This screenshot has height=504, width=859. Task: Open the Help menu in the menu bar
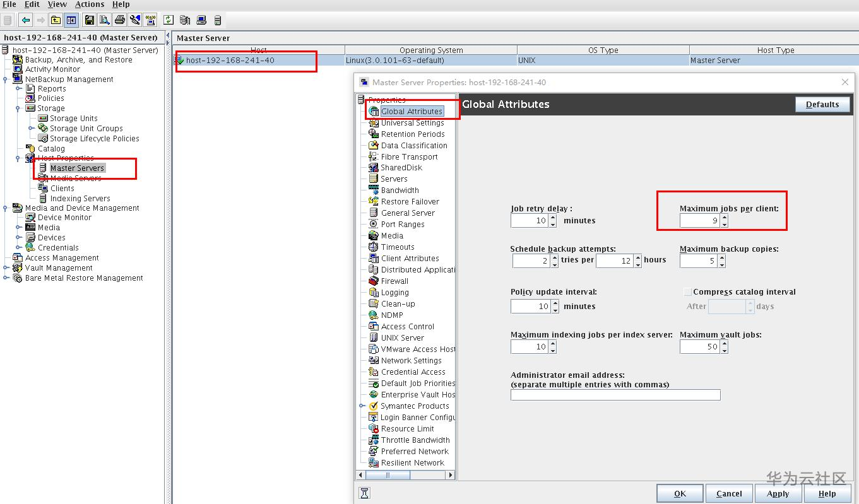pos(121,4)
